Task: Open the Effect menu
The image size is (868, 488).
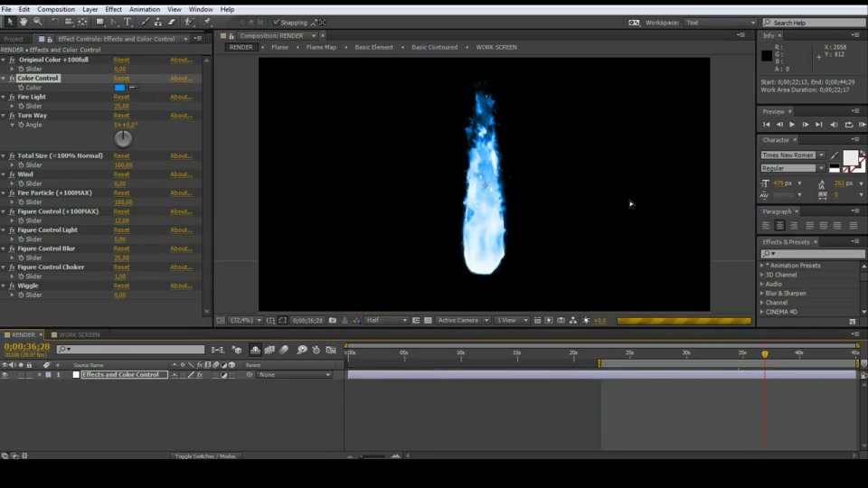Action: click(114, 9)
